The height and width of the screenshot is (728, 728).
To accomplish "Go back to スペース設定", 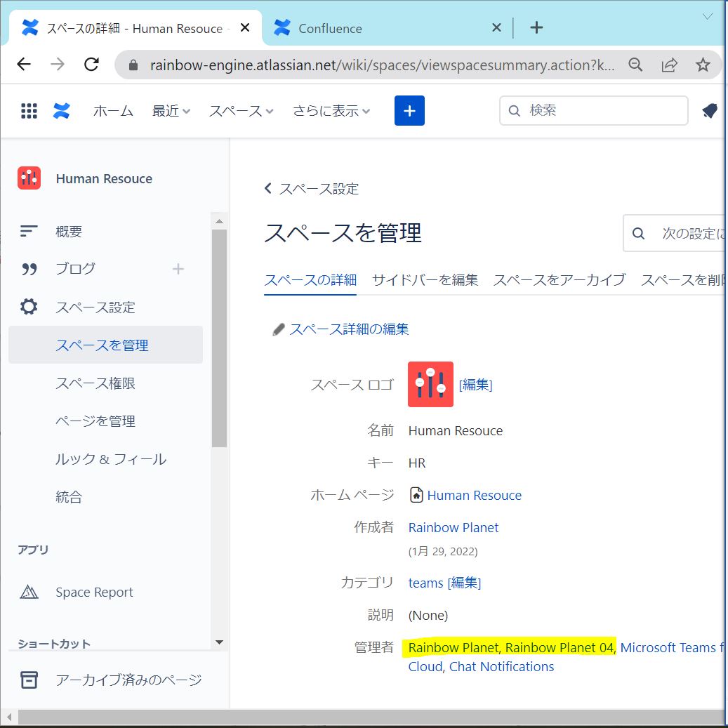I will pos(312,189).
